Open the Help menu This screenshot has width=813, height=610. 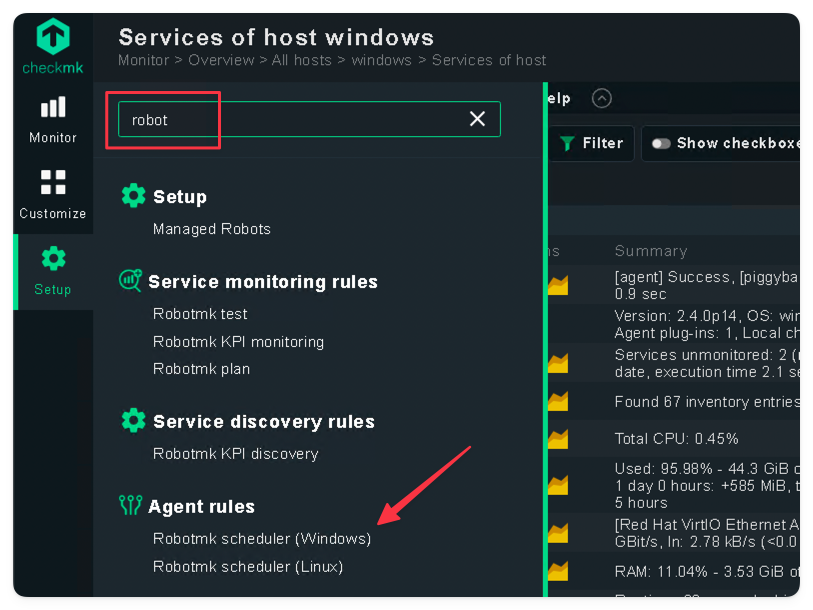tap(558, 98)
